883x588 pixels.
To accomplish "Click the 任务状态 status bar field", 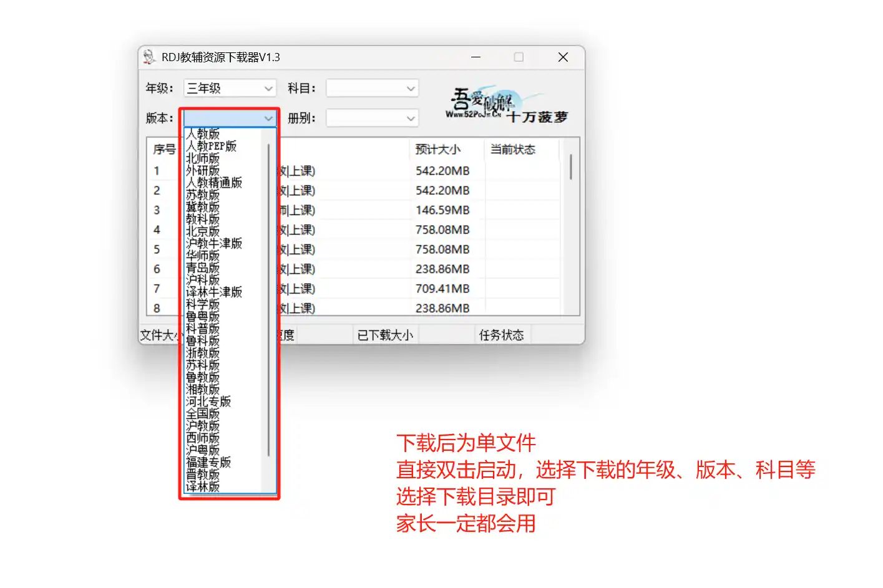I will [501, 335].
